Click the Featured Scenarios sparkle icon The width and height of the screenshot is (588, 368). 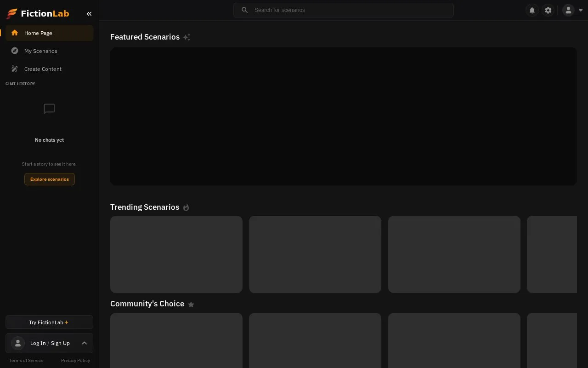point(187,37)
